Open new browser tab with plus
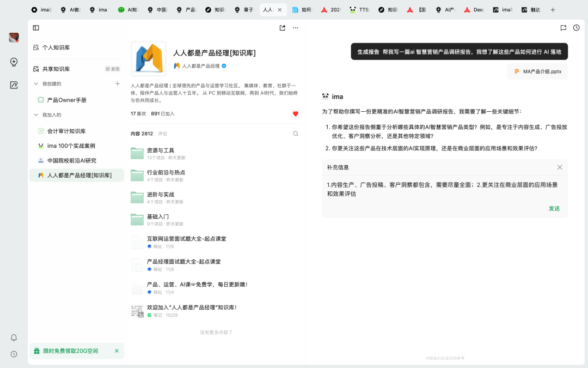The image size is (588, 368). click(553, 10)
